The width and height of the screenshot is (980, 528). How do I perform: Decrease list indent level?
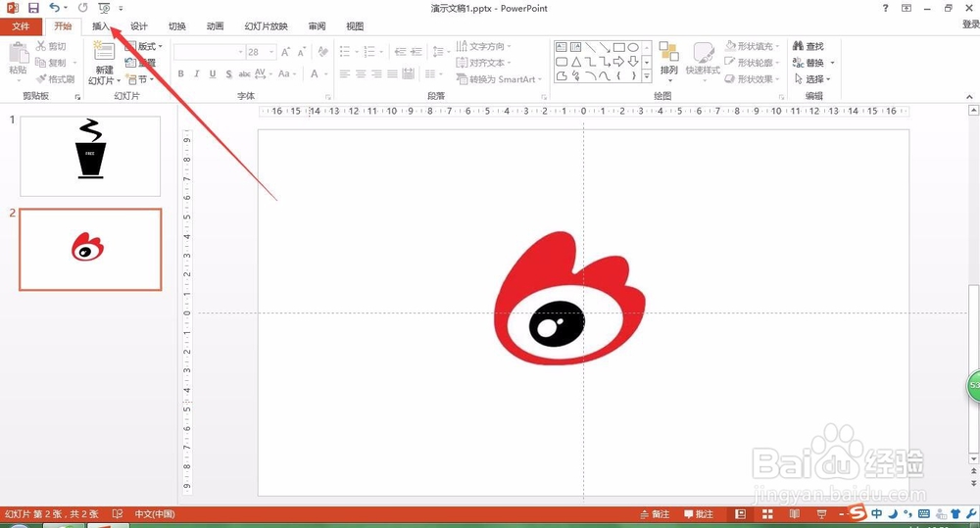(x=401, y=52)
